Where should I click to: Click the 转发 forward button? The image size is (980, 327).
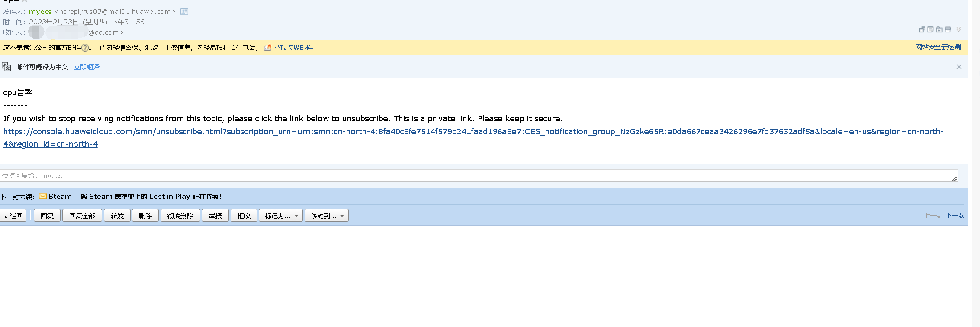pyautogui.click(x=117, y=216)
